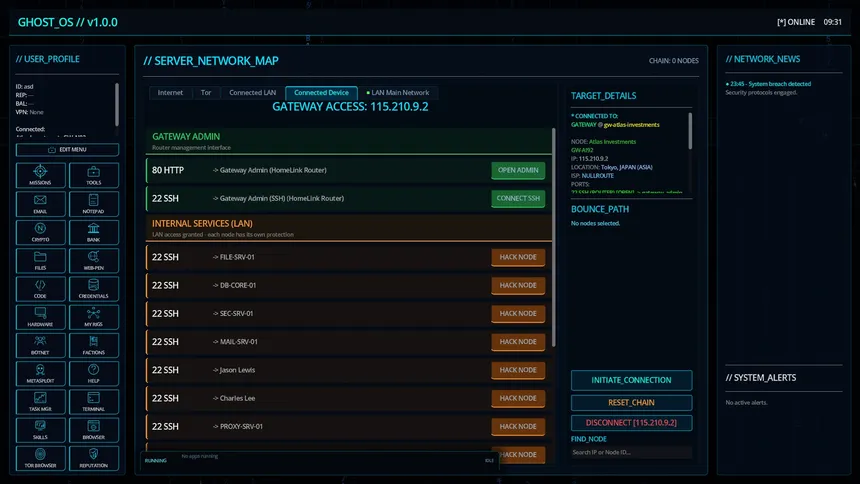Launch the Terminal icon

tap(94, 402)
